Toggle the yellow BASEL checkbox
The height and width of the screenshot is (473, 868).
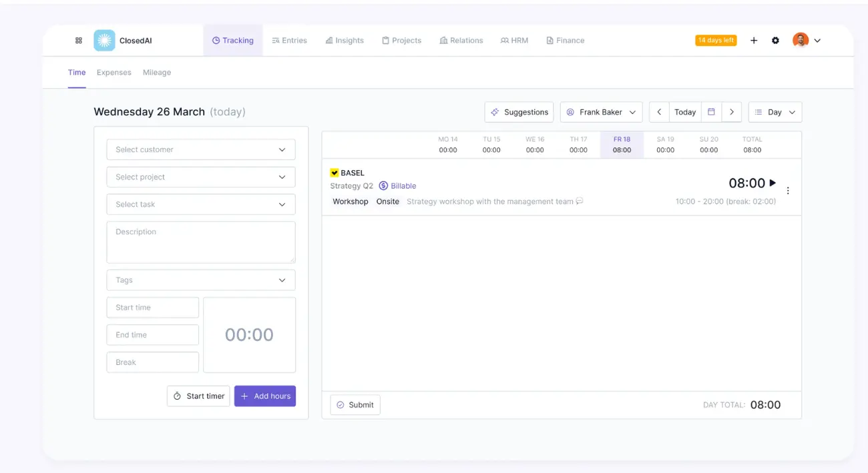(335, 173)
